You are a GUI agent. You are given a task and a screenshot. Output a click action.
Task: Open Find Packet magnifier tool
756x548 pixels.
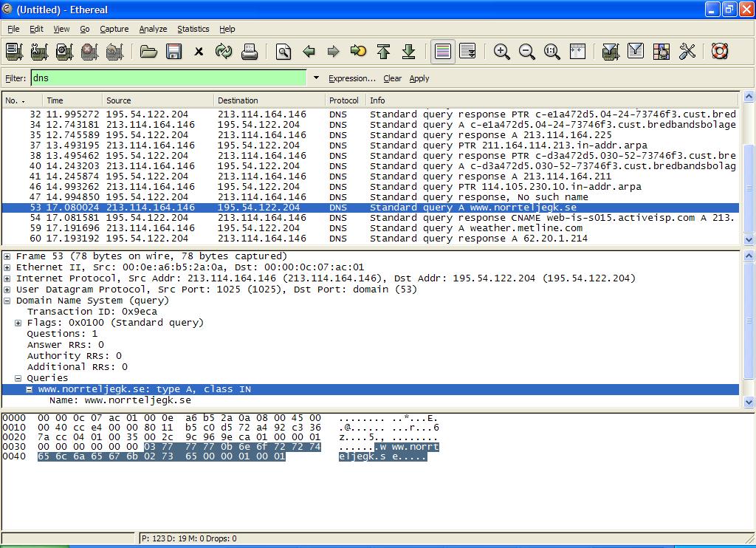pyautogui.click(x=283, y=51)
